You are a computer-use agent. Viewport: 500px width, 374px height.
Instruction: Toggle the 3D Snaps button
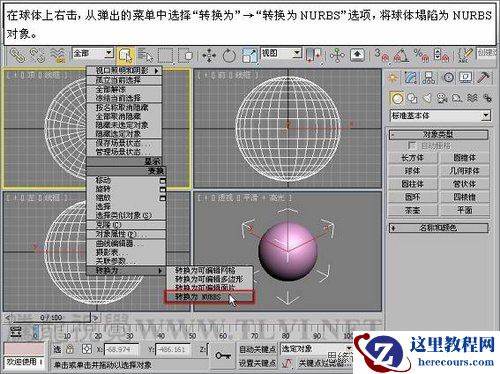(x=382, y=55)
